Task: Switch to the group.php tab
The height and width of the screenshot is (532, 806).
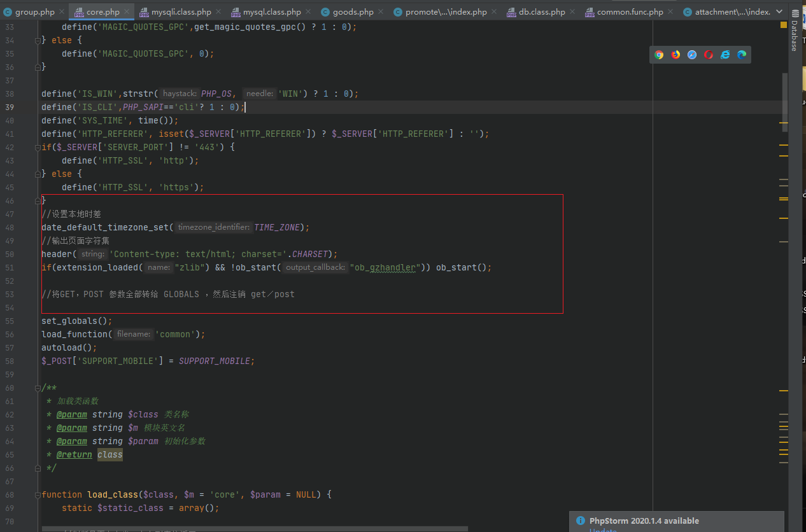Action: tap(34, 12)
